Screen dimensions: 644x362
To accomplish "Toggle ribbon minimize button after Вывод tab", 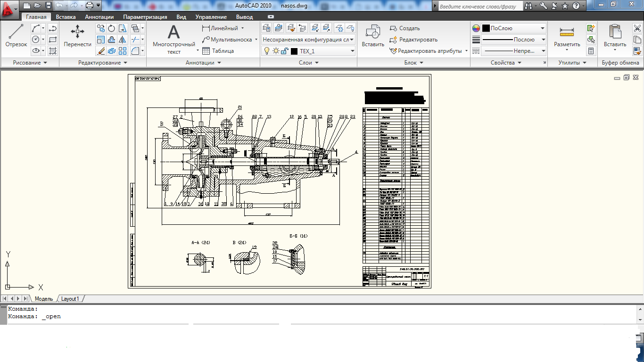I will click(271, 17).
